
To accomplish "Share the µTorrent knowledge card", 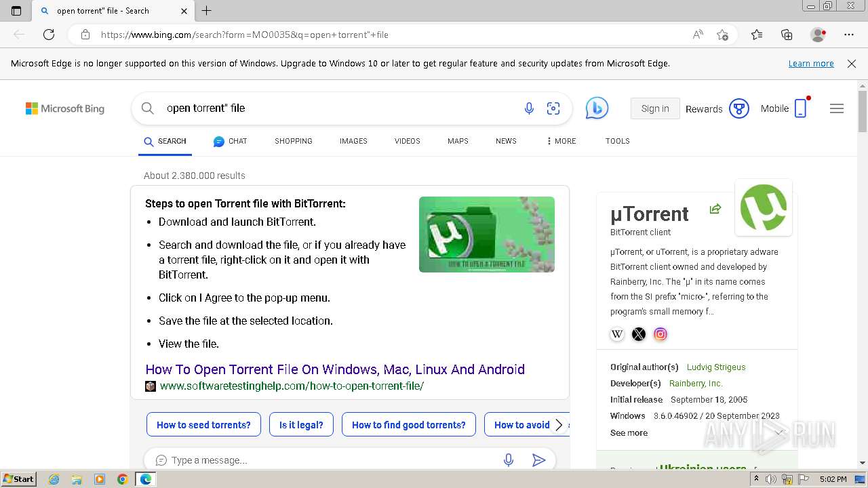I will (715, 209).
